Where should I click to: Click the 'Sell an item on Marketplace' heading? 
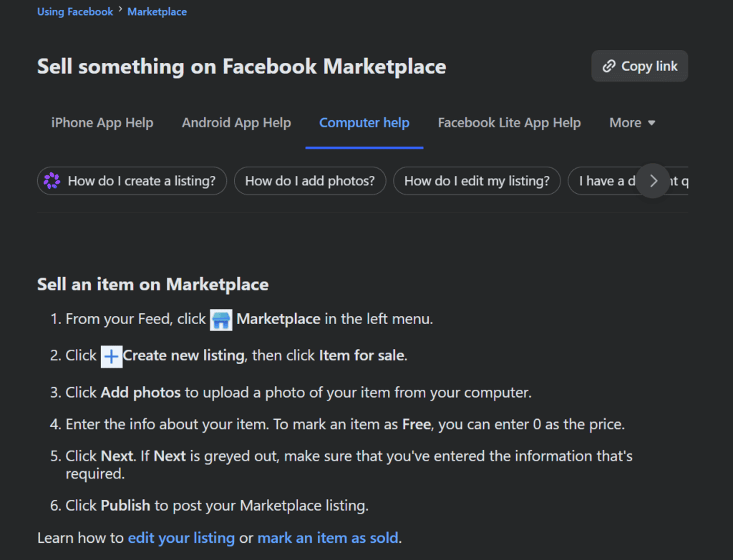[x=153, y=284]
